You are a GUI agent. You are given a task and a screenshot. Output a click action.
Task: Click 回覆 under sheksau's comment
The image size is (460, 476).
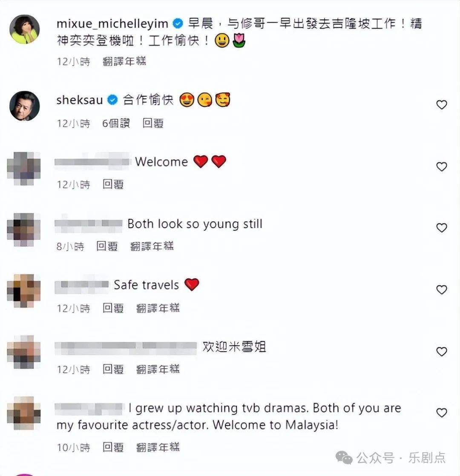click(153, 123)
